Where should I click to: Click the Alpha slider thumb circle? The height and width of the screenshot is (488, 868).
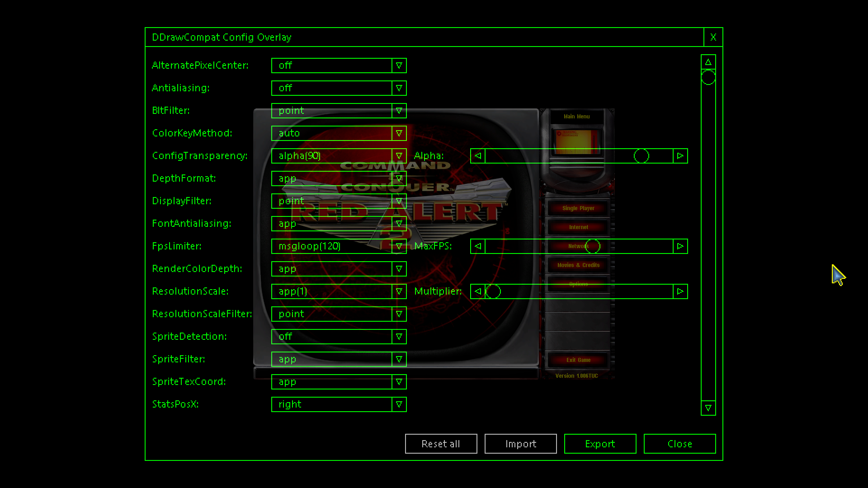pyautogui.click(x=641, y=156)
